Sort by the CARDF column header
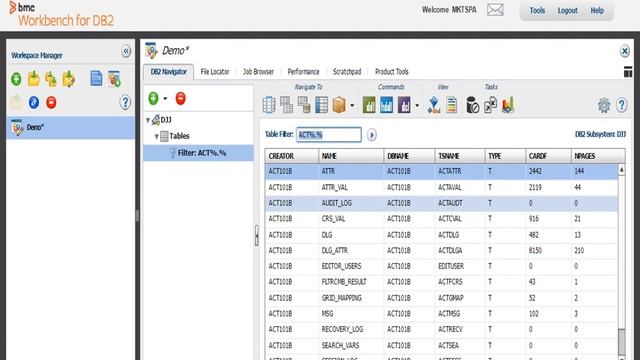Viewport: 640px width, 360px height. [x=548, y=156]
